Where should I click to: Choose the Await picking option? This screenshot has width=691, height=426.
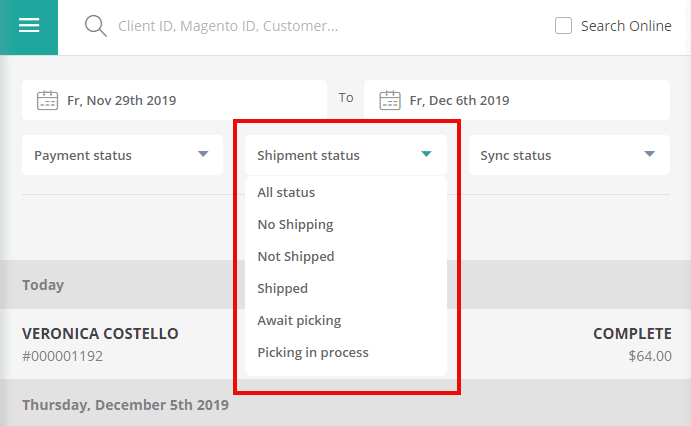[299, 320]
